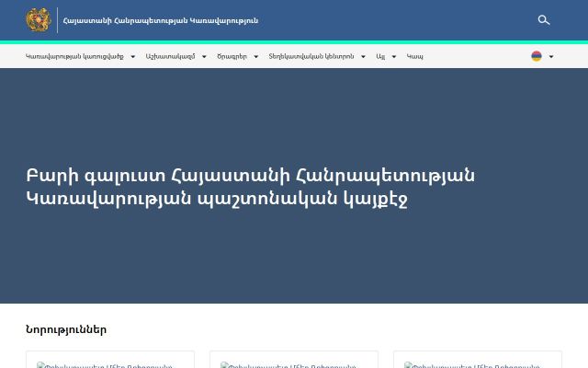The height and width of the screenshot is (368, 588).
Task: Expand arrow next to Կառավարության կառուցվածք
Action: tap(132, 57)
